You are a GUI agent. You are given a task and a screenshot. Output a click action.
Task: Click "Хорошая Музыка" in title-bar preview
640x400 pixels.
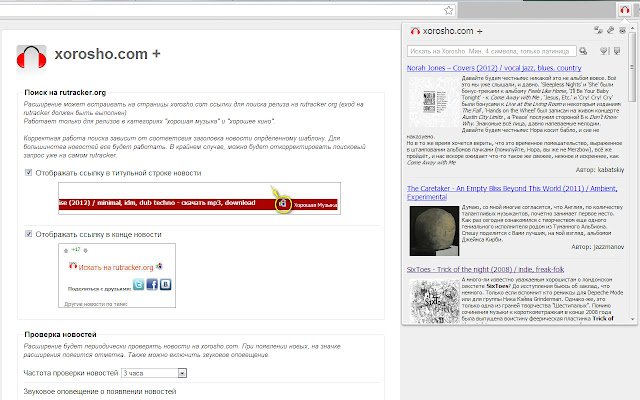(315, 205)
